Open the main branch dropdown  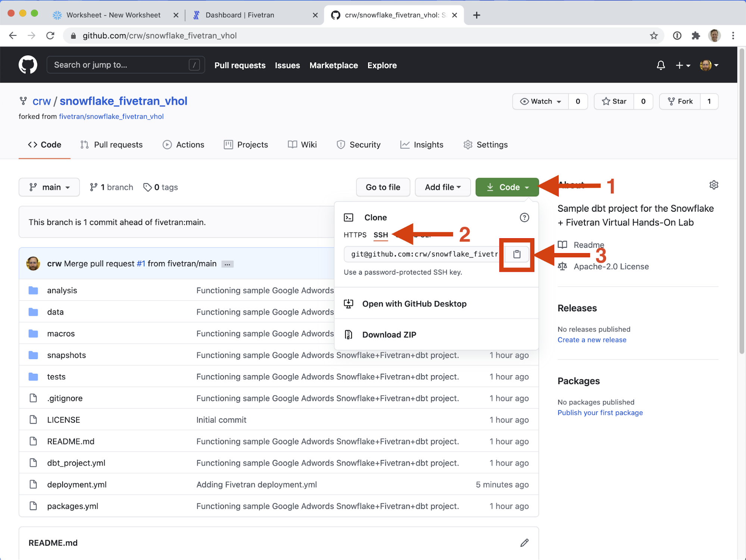(49, 187)
